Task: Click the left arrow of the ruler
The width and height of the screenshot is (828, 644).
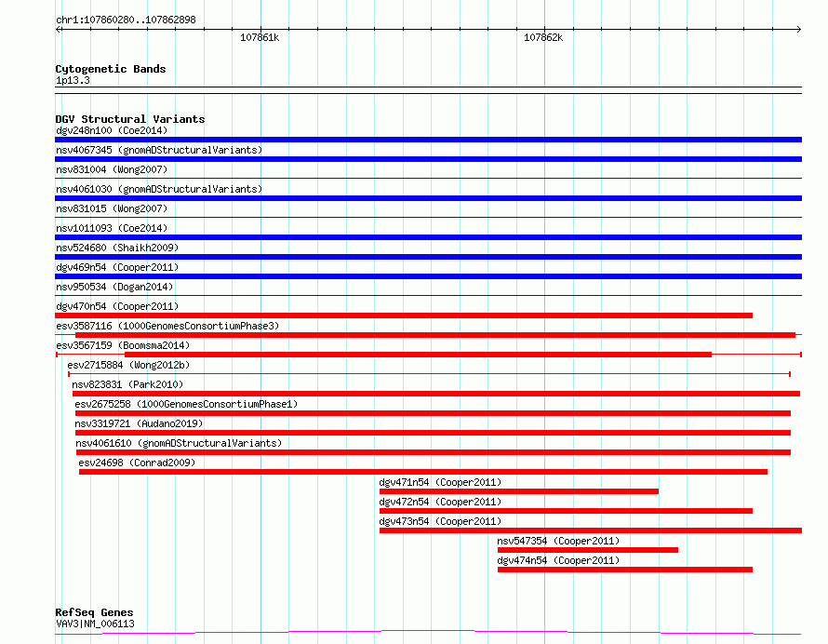Action: pos(59,30)
